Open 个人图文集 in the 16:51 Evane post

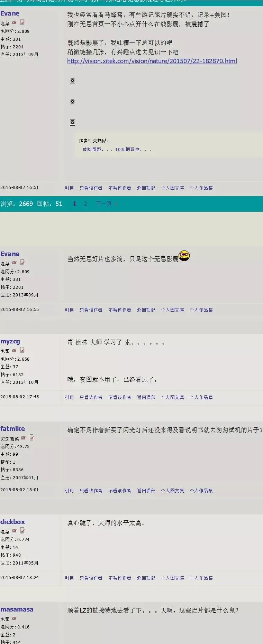coord(172,188)
